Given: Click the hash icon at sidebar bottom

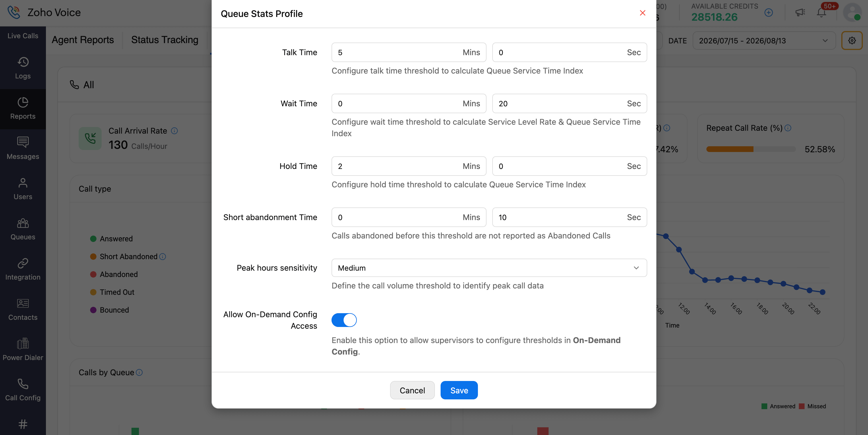Looking at the screenshot, I should point(23,424).
